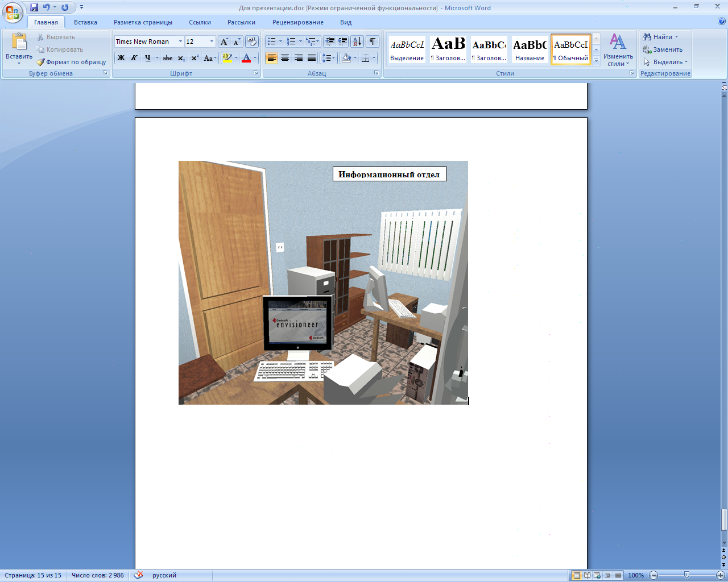Expand the numbering list dropdown arrow
The image size is (728, 582).
pyautogui.click(x=300, y=41)
